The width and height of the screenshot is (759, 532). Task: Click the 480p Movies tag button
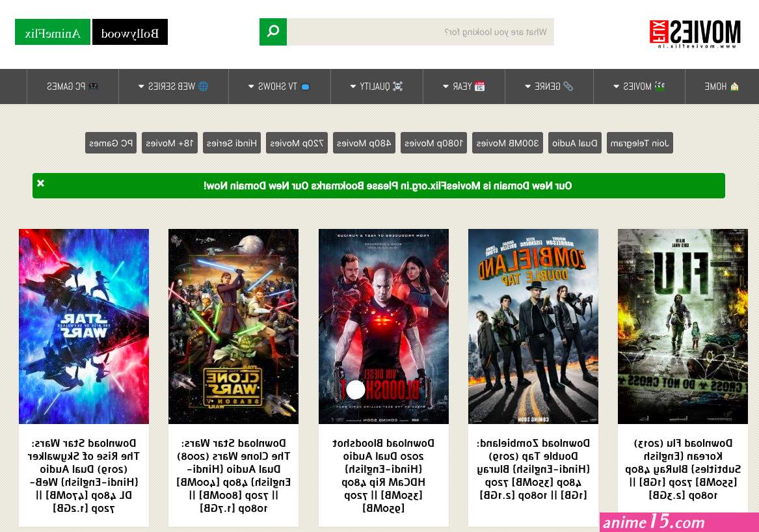(364, 143)
